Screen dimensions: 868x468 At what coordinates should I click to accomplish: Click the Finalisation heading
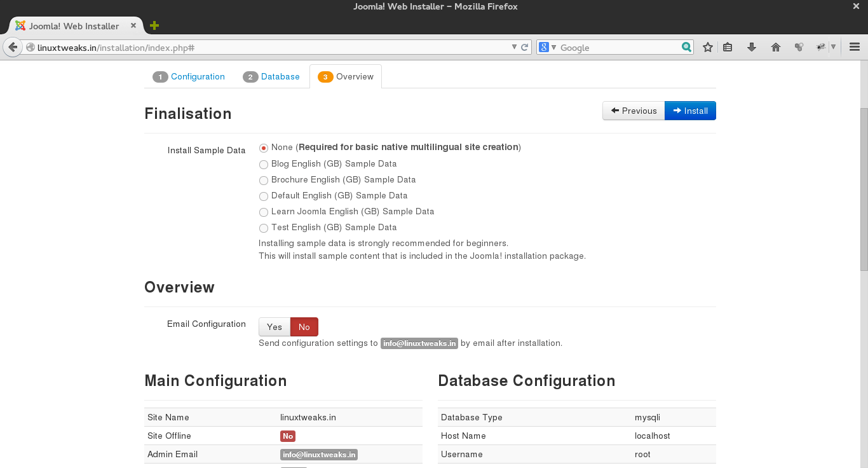coord(188,114)
